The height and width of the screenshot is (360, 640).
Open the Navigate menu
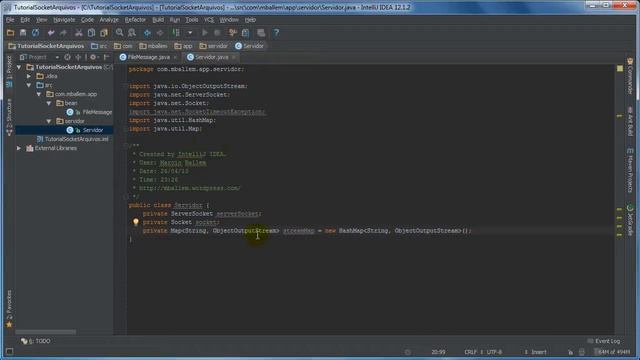64,20
